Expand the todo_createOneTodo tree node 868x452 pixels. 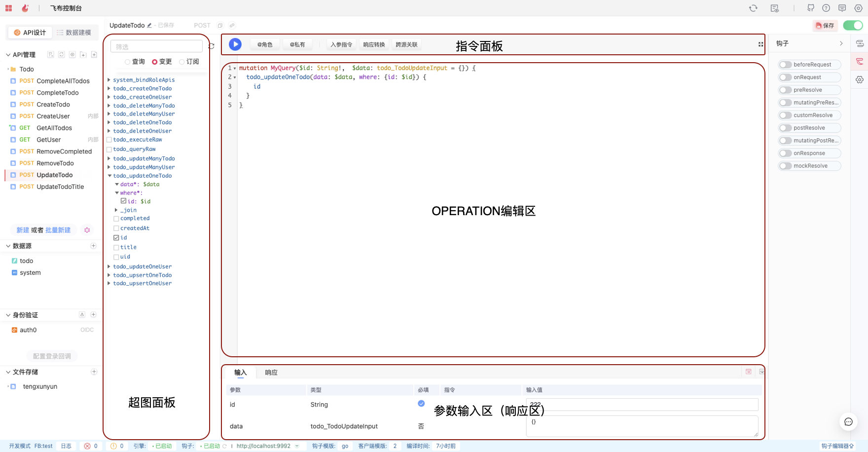(x=109, y=89)
